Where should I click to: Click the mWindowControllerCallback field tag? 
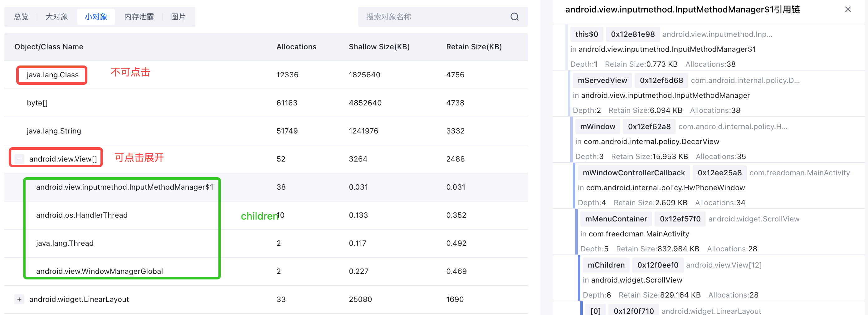click(x=633, y=173)
